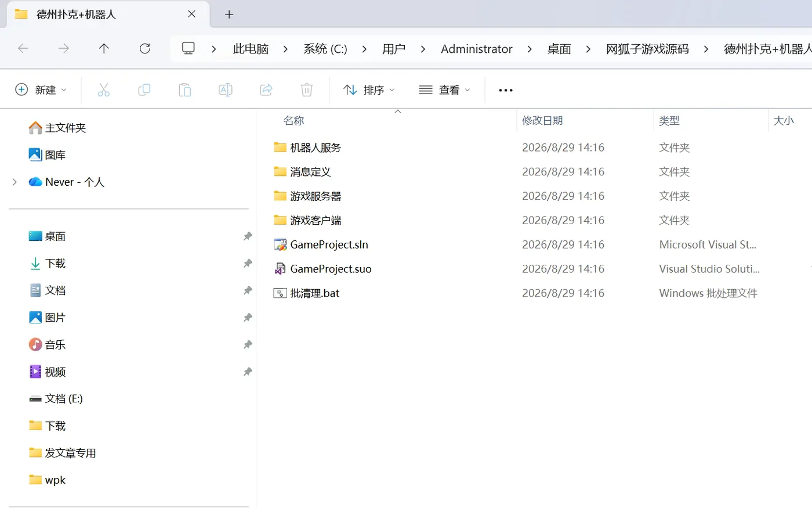Refresh the current folder view

point(145,49)
